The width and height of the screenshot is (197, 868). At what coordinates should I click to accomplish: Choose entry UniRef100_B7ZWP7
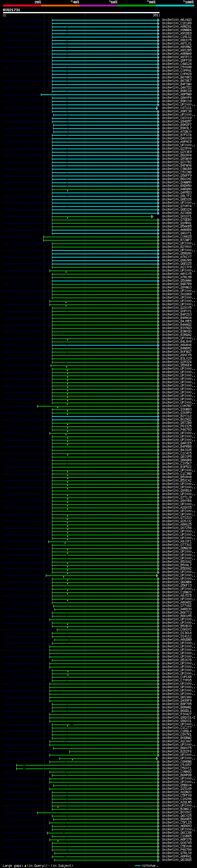coord(177,240)
